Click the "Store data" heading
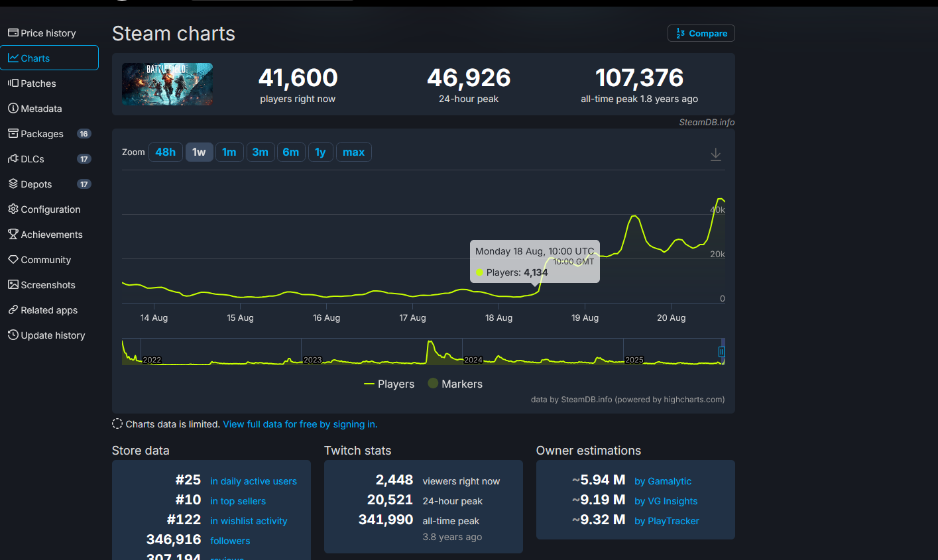The image size is (938, 560). point(141,451)
